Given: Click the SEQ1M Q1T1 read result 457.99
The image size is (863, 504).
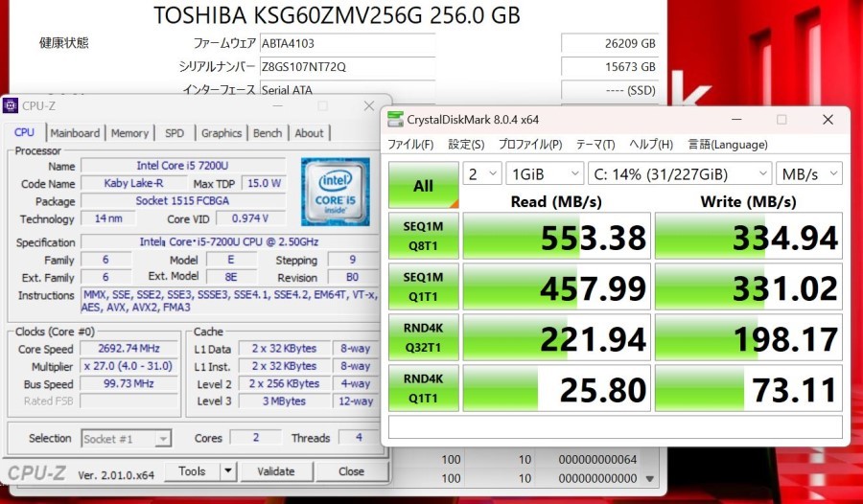Looking at the screenshot, I should [x=557, y=286].
